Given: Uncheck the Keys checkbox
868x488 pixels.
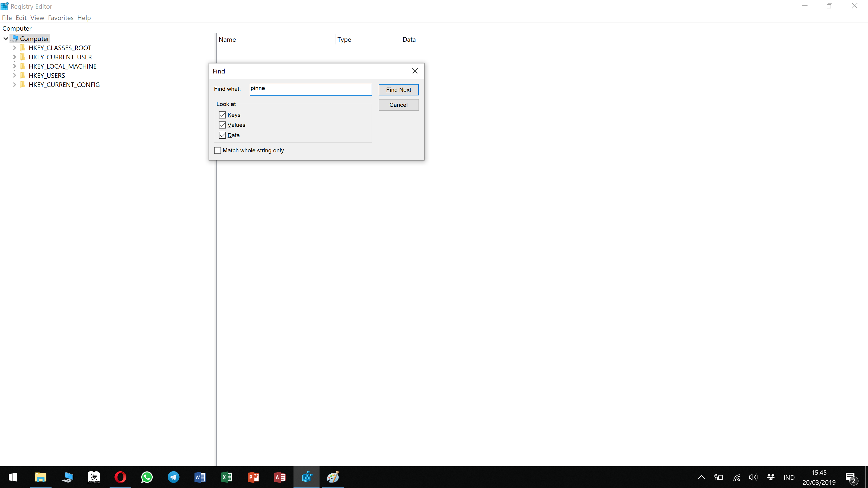Looking at the screenshot, I should click(x=222, y=115).
